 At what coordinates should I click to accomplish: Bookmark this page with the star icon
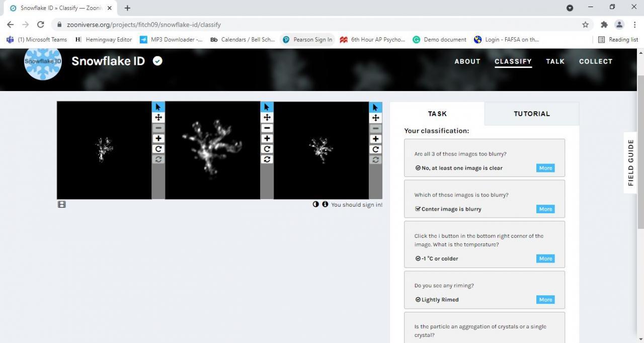click(585, 24)
